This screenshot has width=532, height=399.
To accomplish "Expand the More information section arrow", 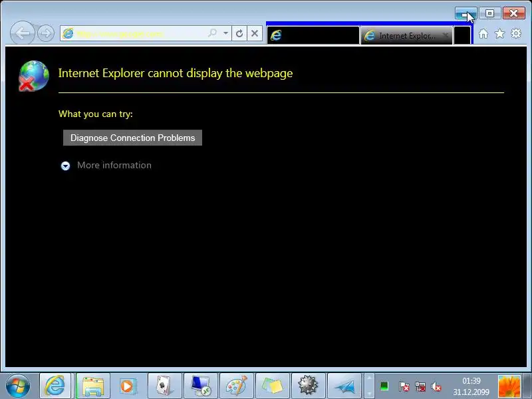I will [x=65, y=166].
